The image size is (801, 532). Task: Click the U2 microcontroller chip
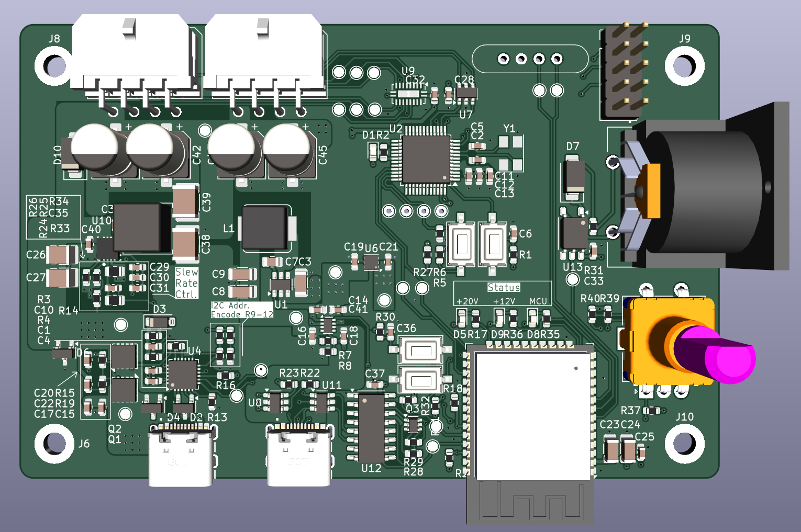click(425, 160)
